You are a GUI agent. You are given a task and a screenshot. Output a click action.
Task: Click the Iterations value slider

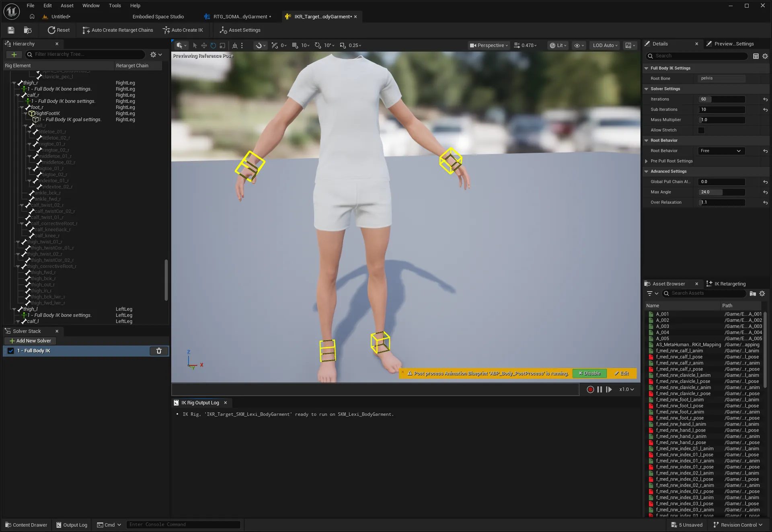722,99
